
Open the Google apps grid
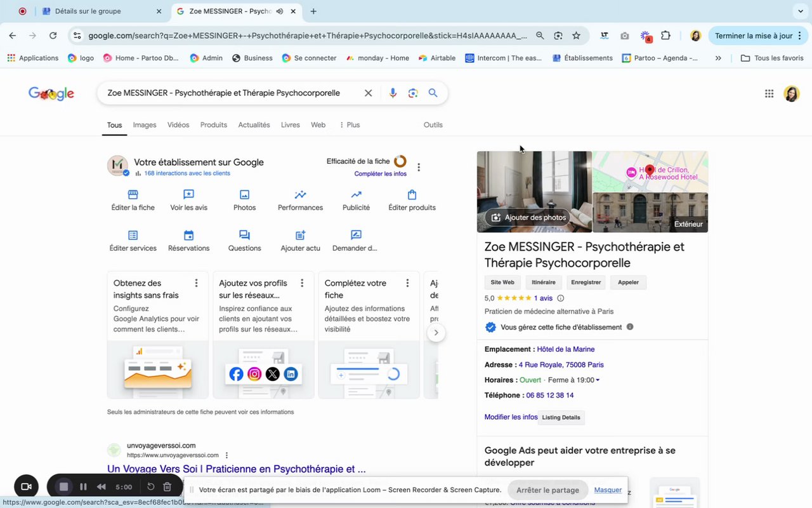pos(769,94)
